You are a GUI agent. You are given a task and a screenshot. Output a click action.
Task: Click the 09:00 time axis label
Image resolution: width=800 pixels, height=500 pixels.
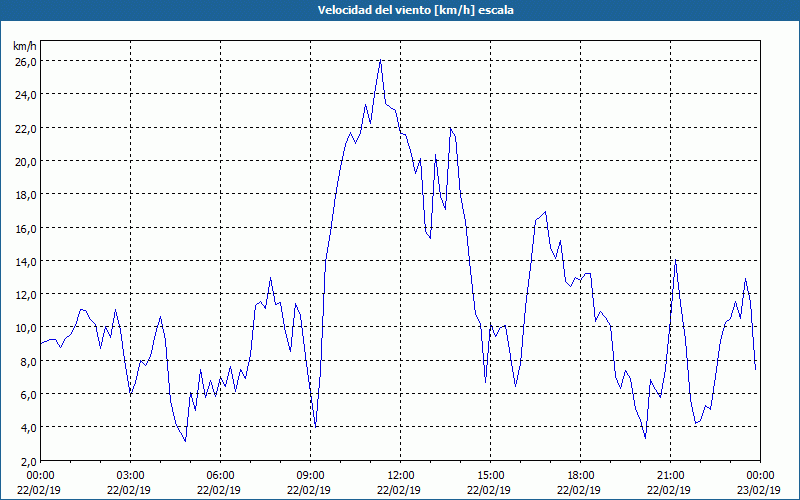[x=310, y=476]
